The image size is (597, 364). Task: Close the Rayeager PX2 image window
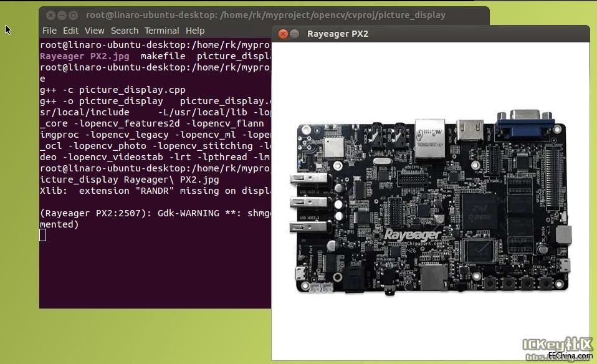(282, 34)
